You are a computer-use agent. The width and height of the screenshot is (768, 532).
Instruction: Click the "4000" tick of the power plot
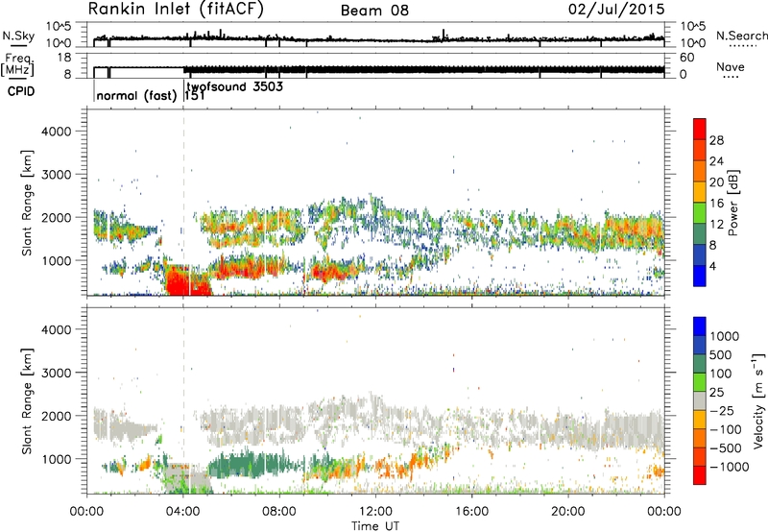click(x=57, y=132)
